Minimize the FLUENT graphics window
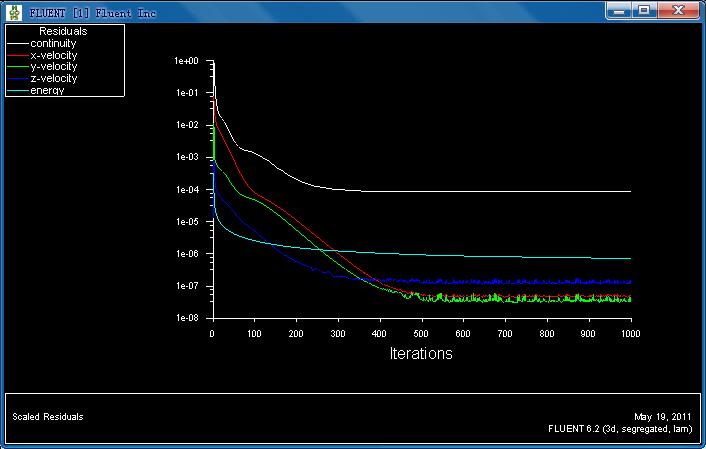The image size is (706, 449). (x=620, y=10)
